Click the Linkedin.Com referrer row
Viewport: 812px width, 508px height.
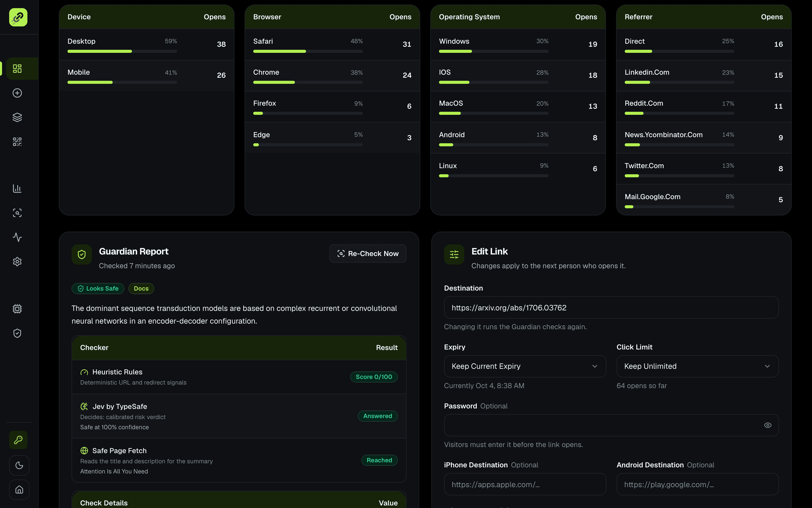[x=704, y=76]
